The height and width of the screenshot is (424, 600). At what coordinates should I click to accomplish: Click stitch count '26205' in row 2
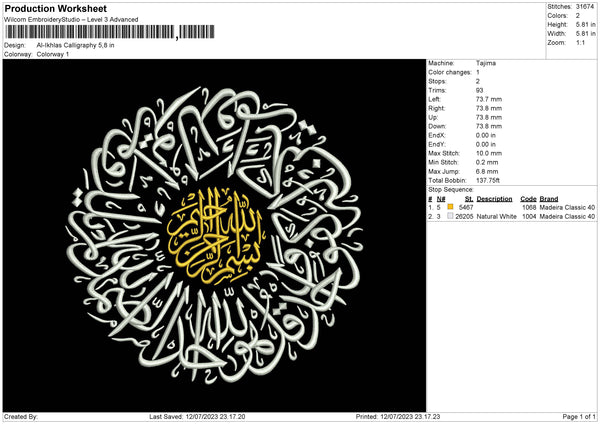pos(464,217)
